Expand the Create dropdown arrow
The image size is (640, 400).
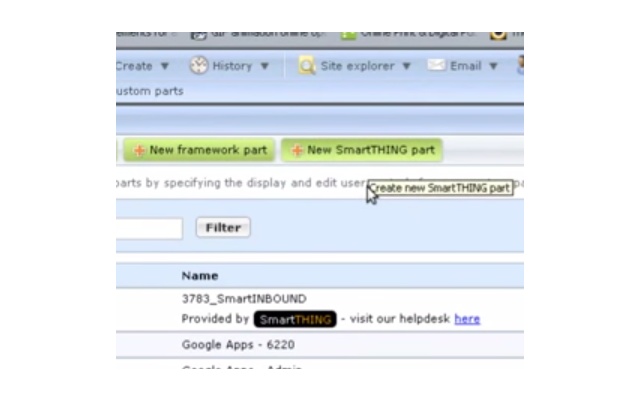point(165,66)
